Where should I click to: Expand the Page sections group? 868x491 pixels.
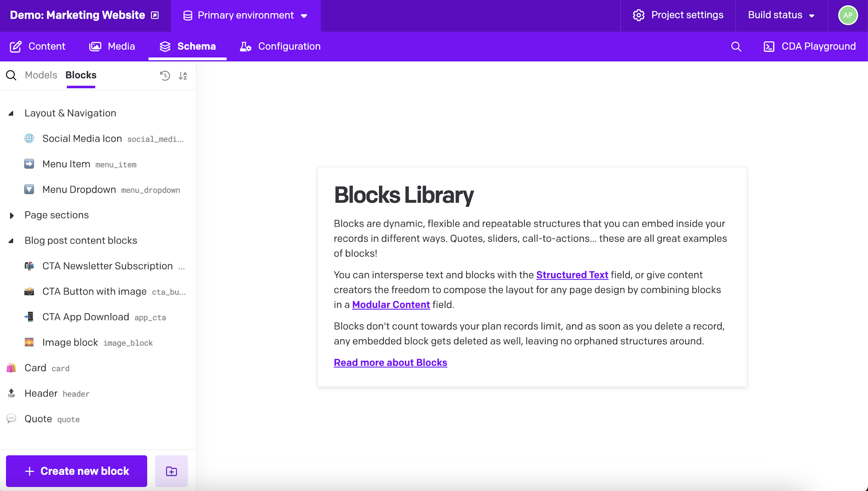coord(11,215)
